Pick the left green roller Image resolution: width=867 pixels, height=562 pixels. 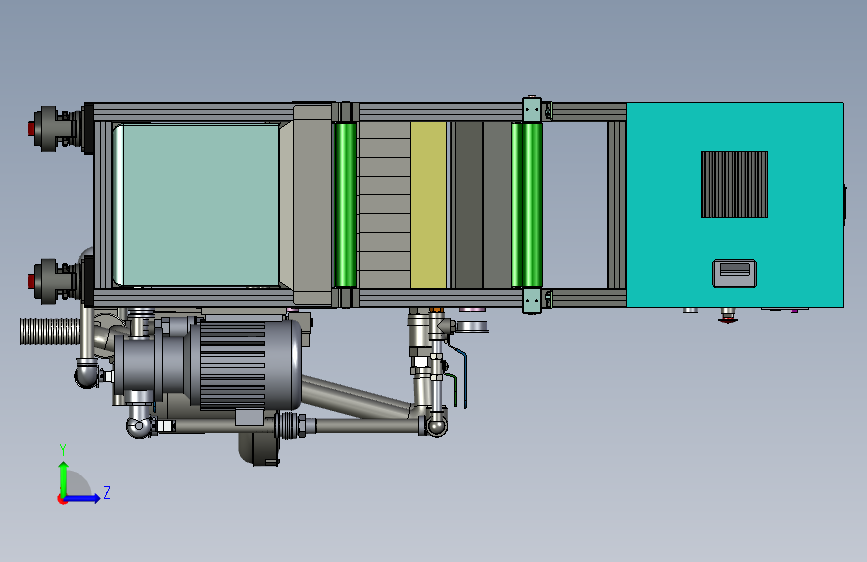346,205
